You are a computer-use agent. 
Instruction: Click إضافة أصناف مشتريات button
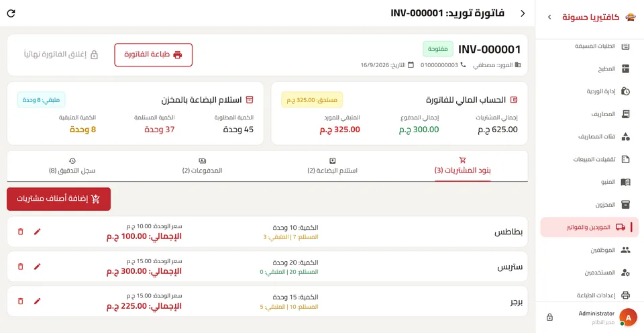[x=59, y=199]
